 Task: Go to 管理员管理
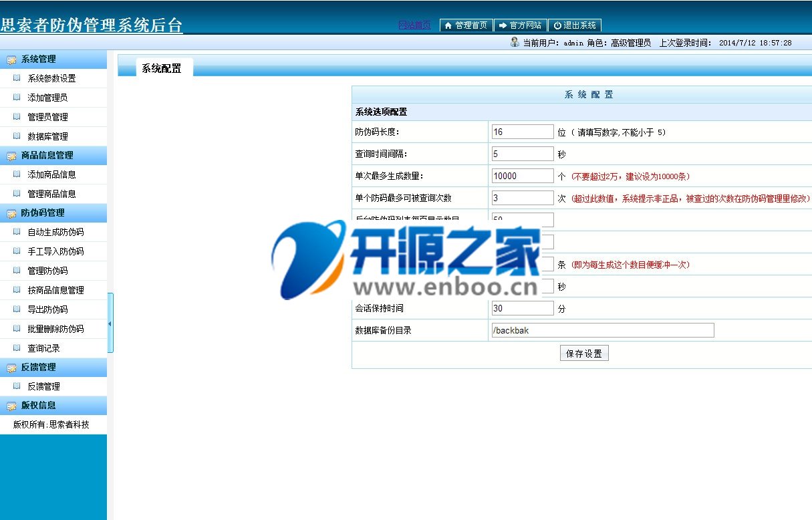[47, 117]
